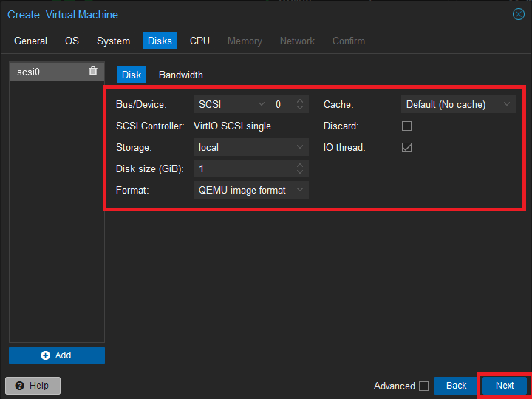Increase the disk size value
The height and width of the screenshot is (399, 532).
pyautogui.click(x=299, y=166)
